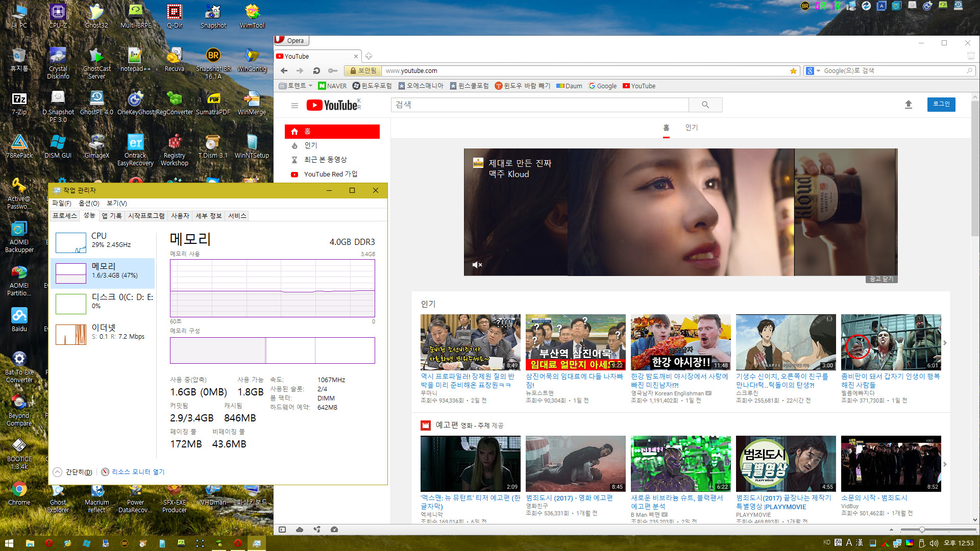Click the Opera menu button
Image resolution: width=980 pixels, height=551 pixels.
pyautogui.click(x=291, y=40)
